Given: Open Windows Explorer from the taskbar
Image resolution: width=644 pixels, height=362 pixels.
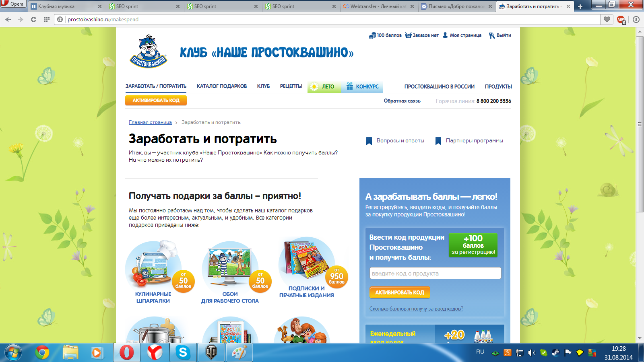Looking at the screenshot, I should (x=70, y=353).
